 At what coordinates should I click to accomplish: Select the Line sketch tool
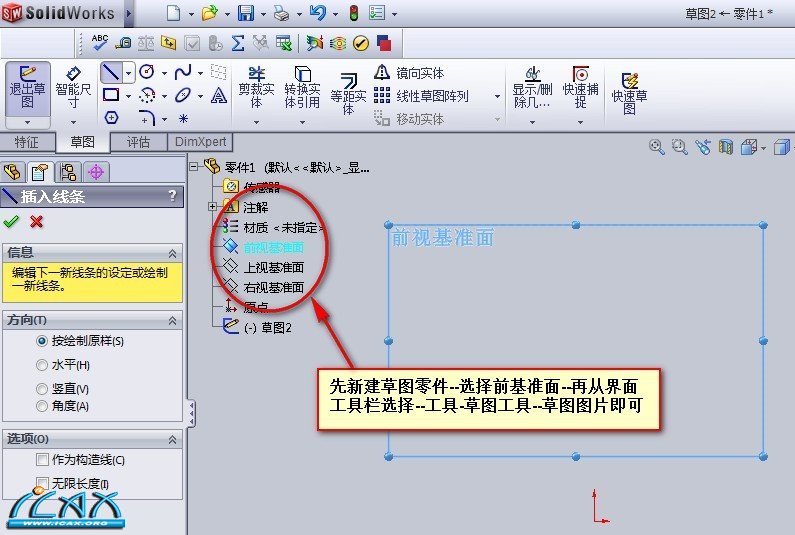coord(111,73)
